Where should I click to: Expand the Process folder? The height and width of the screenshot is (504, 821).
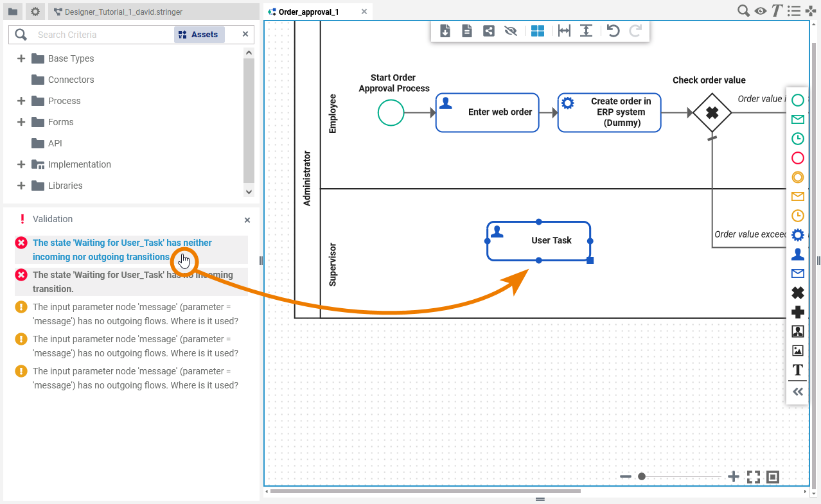pos(21,101)
